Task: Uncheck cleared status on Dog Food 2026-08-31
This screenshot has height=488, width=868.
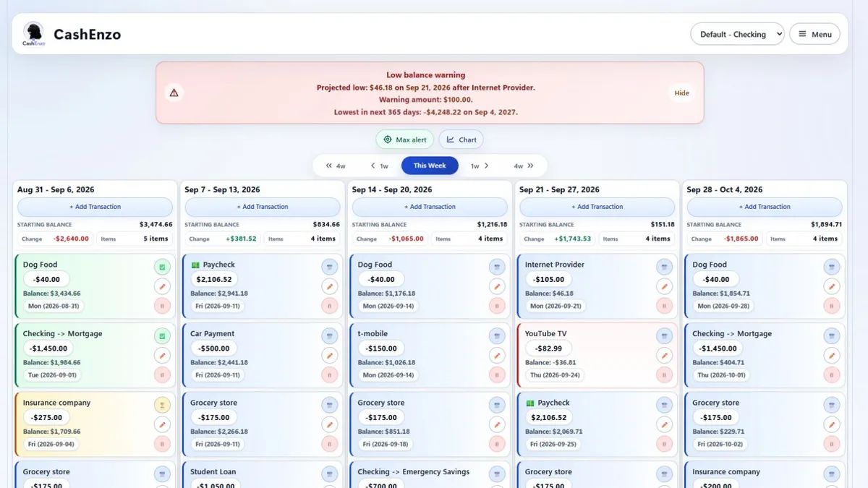Action: [162, 267]
